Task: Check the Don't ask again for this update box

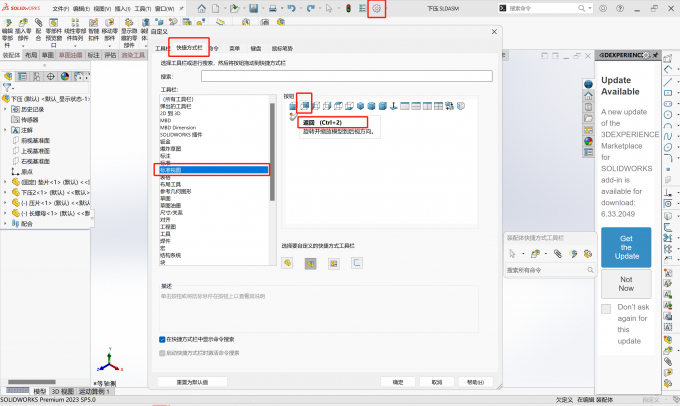Action: coord(606,308)
